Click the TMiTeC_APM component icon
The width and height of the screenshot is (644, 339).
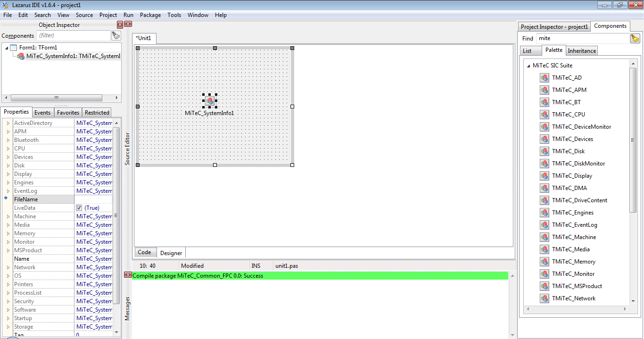545,90
